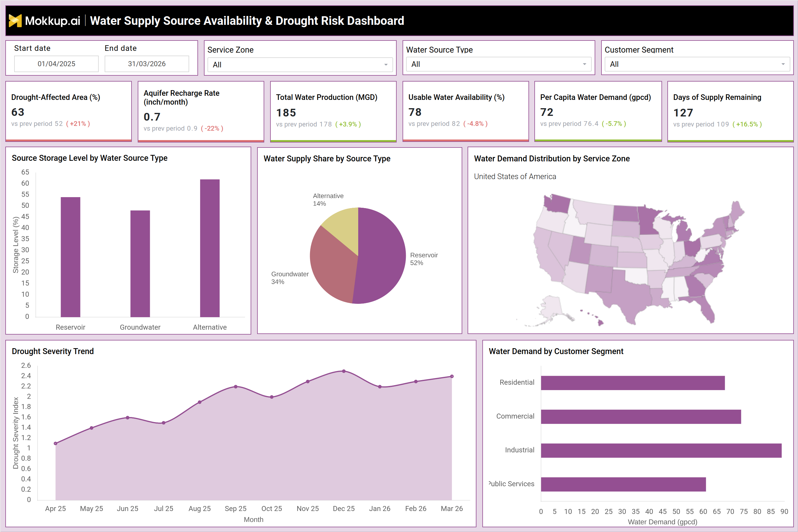798x532 pixels.
Task: Click Water Supply Share by Source Type title
Action: point(327,158)
